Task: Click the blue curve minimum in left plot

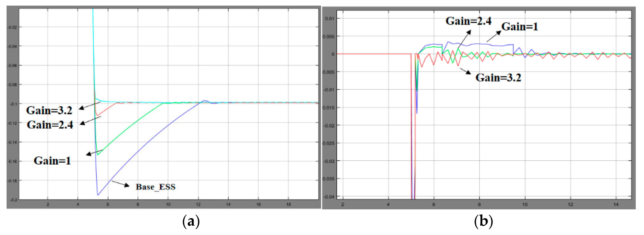Action: click(x=98, y=195)
